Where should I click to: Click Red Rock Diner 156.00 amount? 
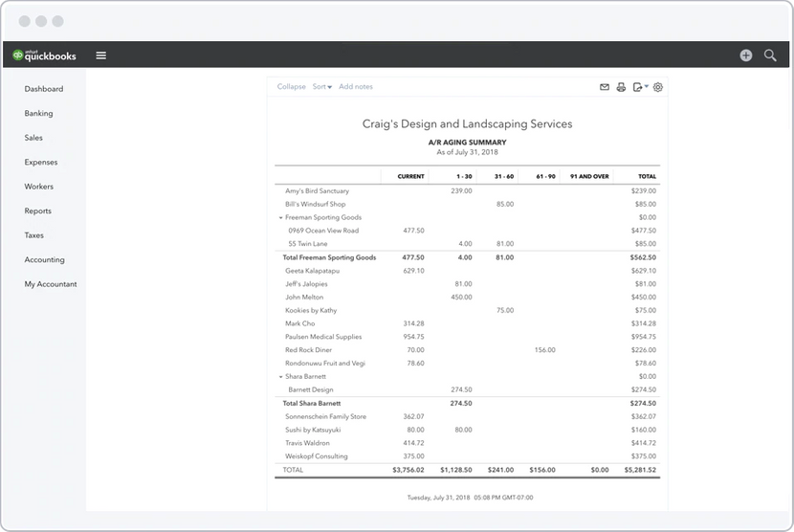click(544, 350)
